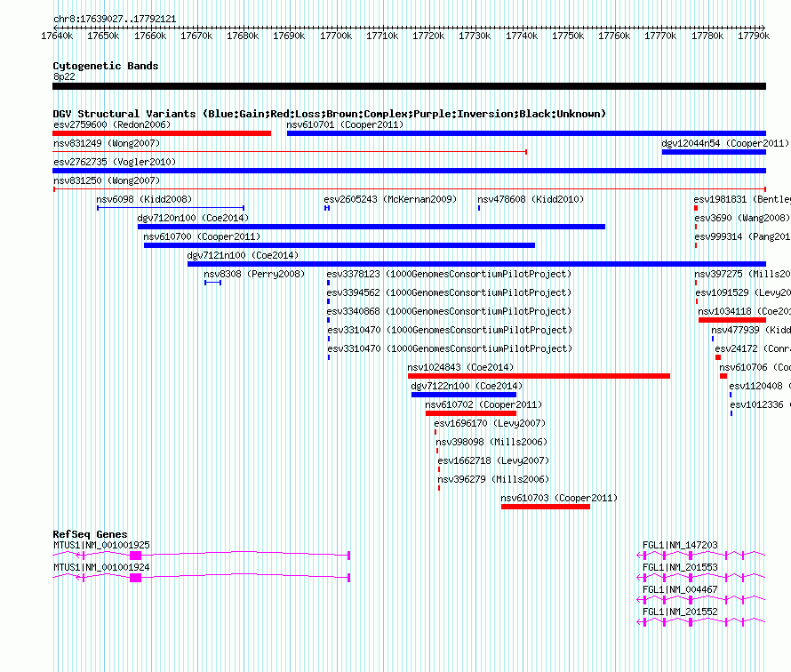This screenshot has height=672, width=791.
Task: Click esv2605243 (McKernan2009) label
Action: pyautogui.click(x=390, y=199)
